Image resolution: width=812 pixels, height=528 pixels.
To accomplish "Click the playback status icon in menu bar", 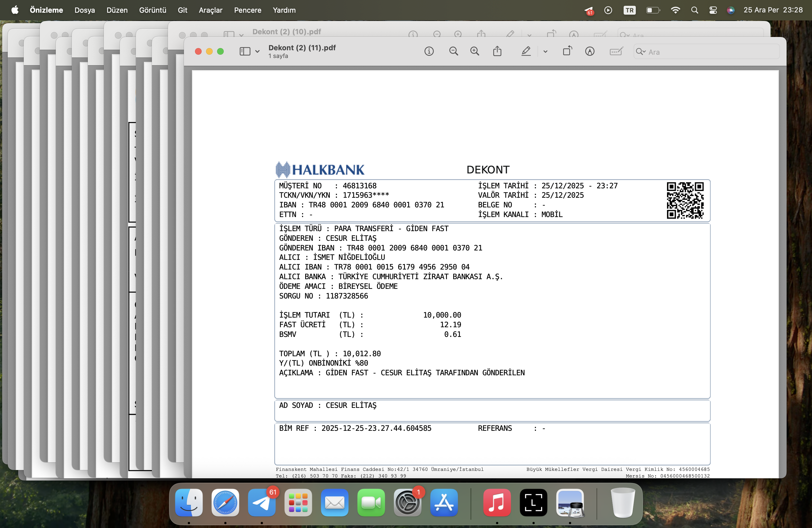I will point(608,10).
